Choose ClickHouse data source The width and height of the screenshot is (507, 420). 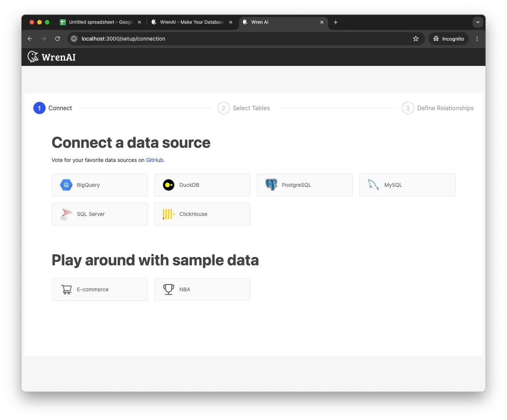click(202, 214)
